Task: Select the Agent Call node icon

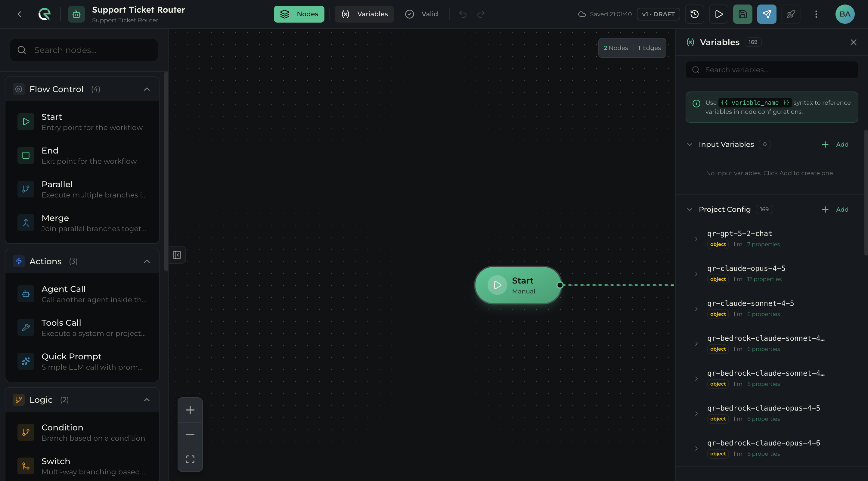Action: 26,294
